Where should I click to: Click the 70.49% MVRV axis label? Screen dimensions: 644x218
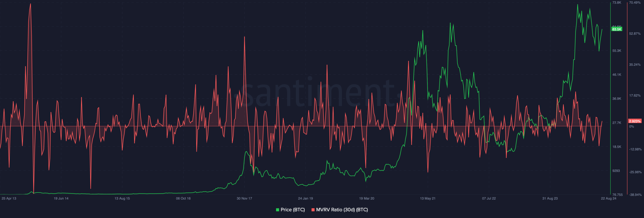click(x=635, y=3)
